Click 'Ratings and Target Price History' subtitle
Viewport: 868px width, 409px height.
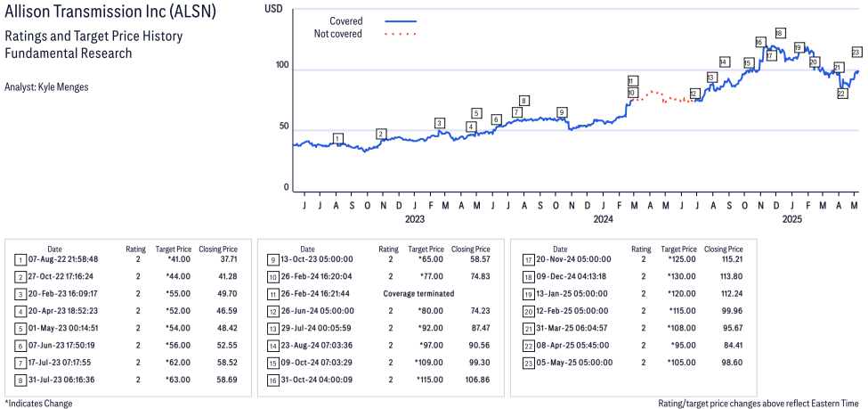coord(93,37)
